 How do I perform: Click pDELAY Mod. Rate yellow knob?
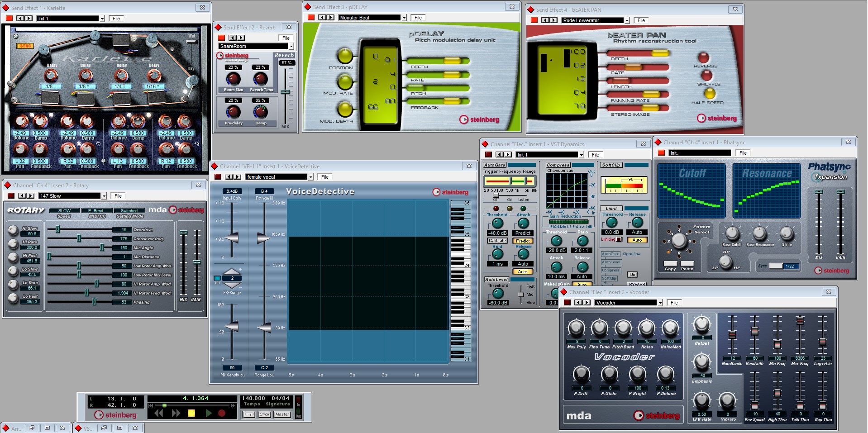(345, 82)
